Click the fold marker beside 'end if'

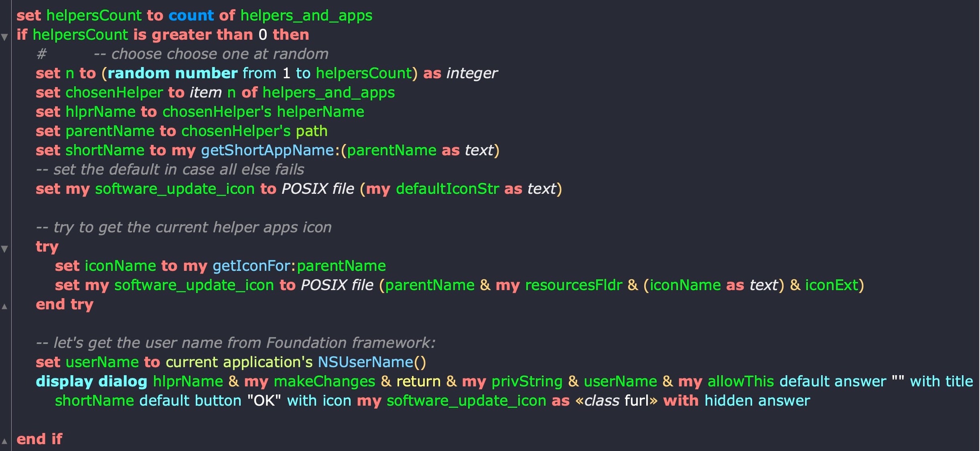click(x=4, y=441)
